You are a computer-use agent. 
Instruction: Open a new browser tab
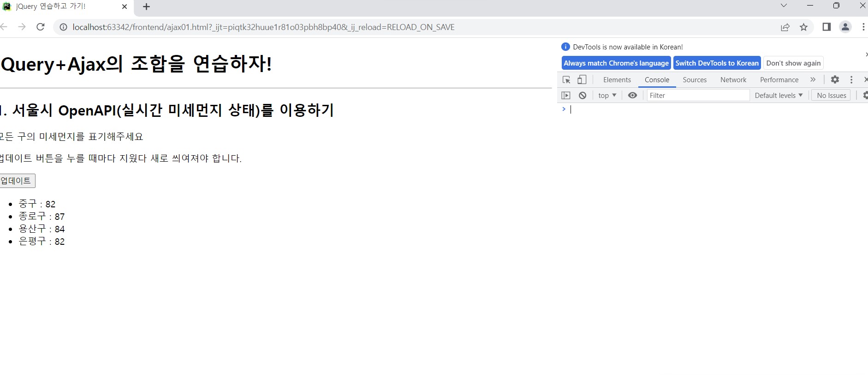pyautogui.click(x=146, y=7)
